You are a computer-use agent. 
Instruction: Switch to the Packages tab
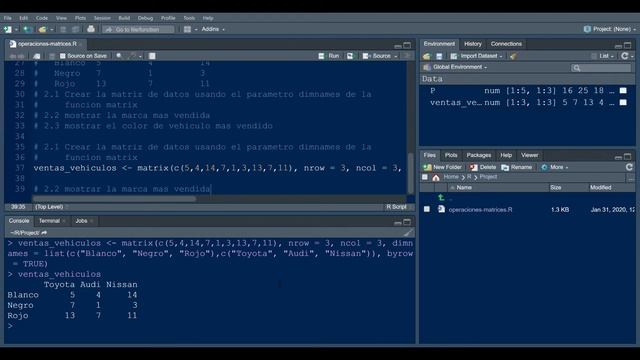coord(479,156)
